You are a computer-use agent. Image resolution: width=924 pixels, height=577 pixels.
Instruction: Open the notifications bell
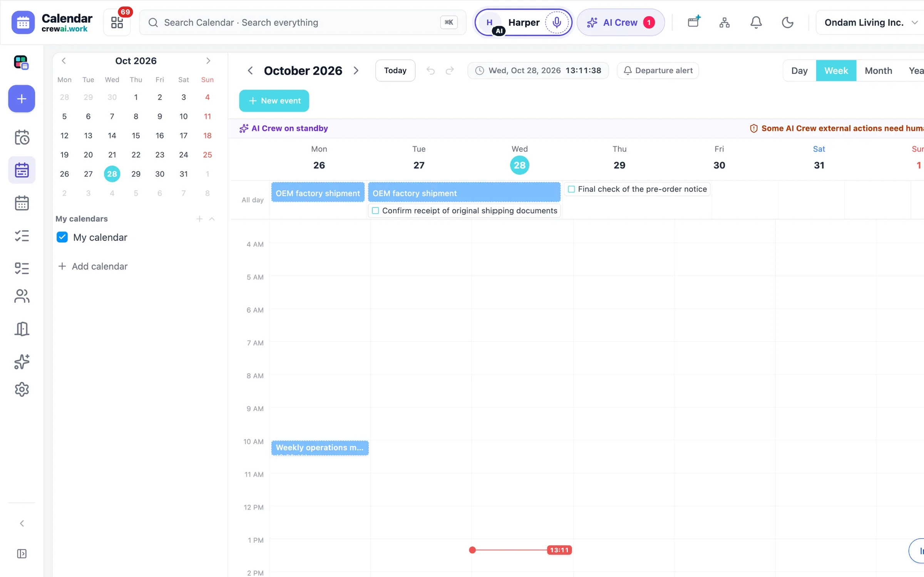(756, 22)
